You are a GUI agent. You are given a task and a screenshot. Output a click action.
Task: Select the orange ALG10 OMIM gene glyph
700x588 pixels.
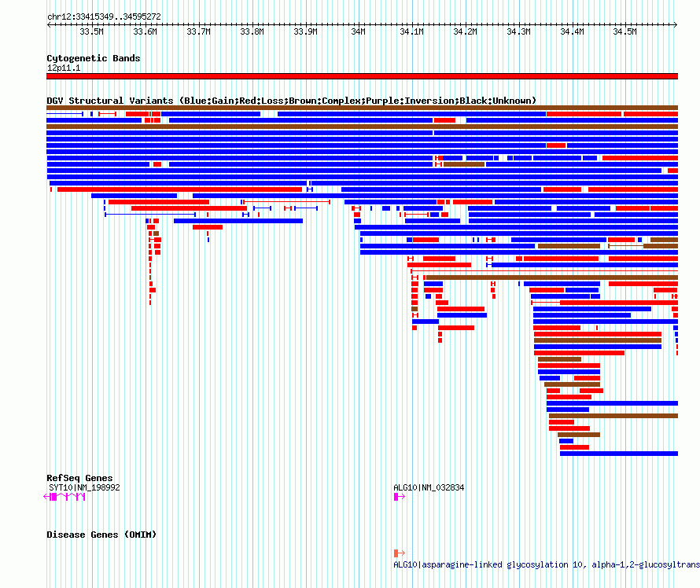(x=399, y=553)
